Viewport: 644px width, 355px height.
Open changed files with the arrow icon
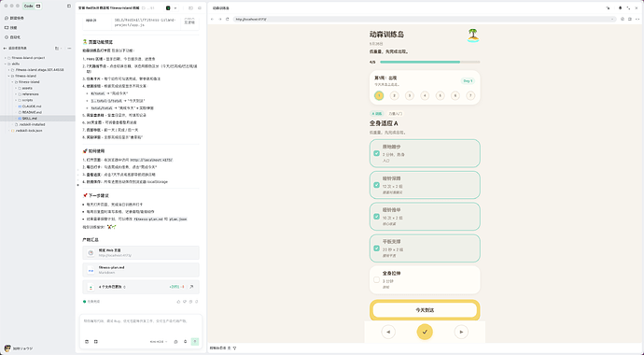[x=191, y=287]
